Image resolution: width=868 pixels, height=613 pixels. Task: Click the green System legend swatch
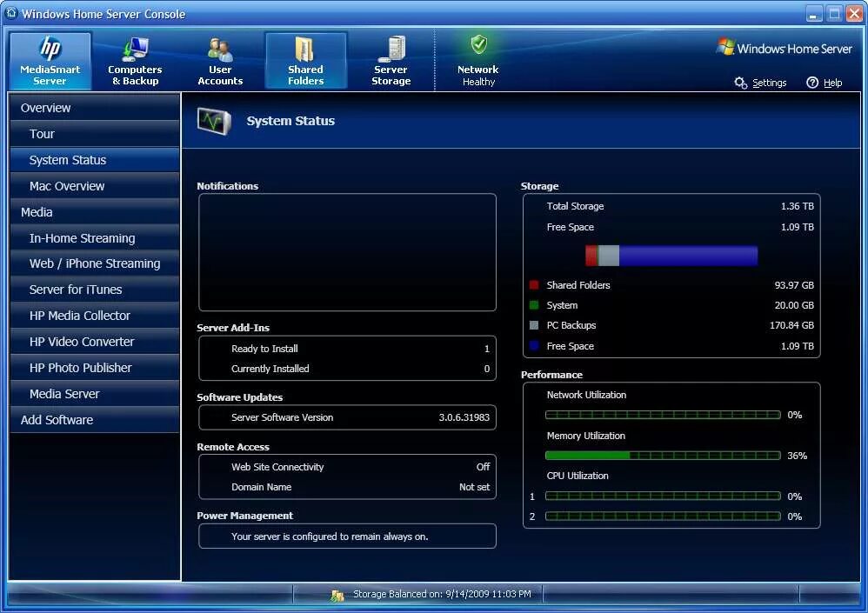pyautogui.click(x=534, y=305)
